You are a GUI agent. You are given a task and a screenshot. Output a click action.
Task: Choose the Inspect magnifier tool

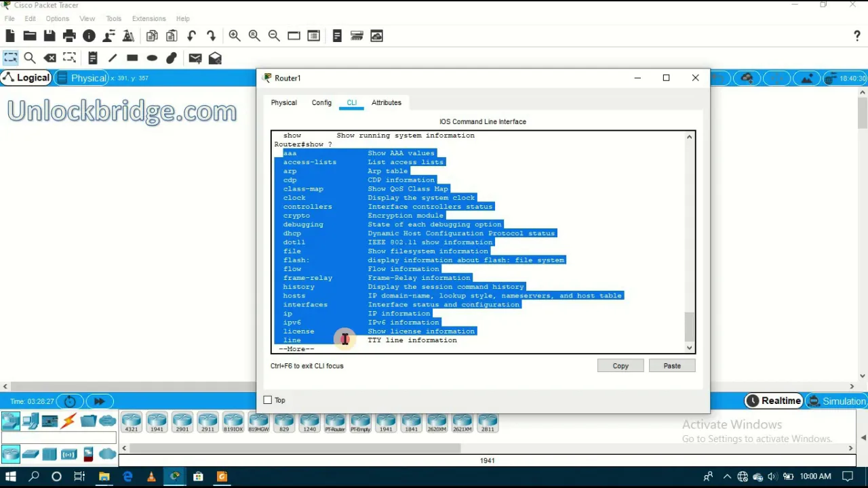[x=30, y=58]
